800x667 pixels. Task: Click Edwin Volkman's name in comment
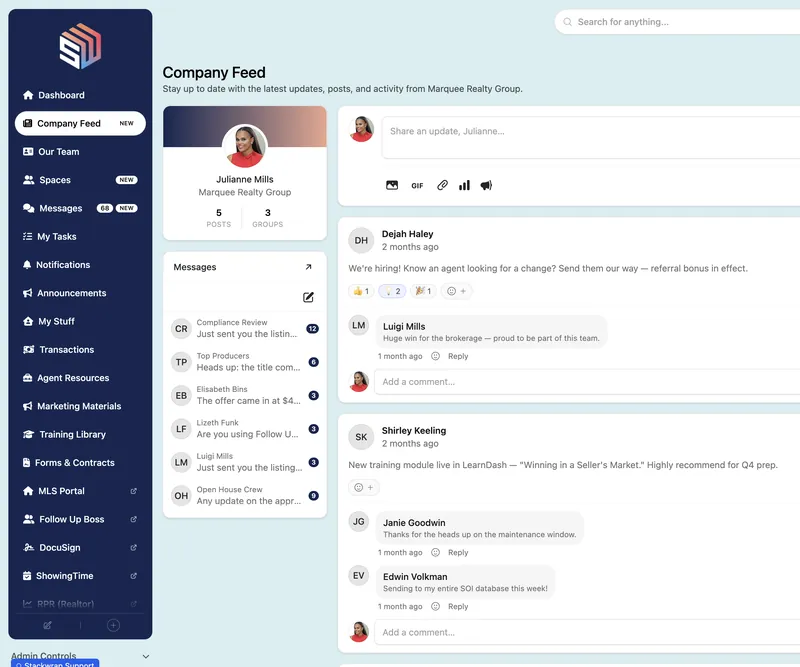coord(415,577)
